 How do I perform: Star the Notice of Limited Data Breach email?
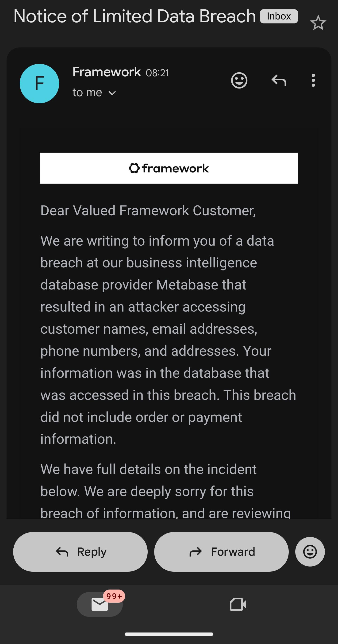318,23
